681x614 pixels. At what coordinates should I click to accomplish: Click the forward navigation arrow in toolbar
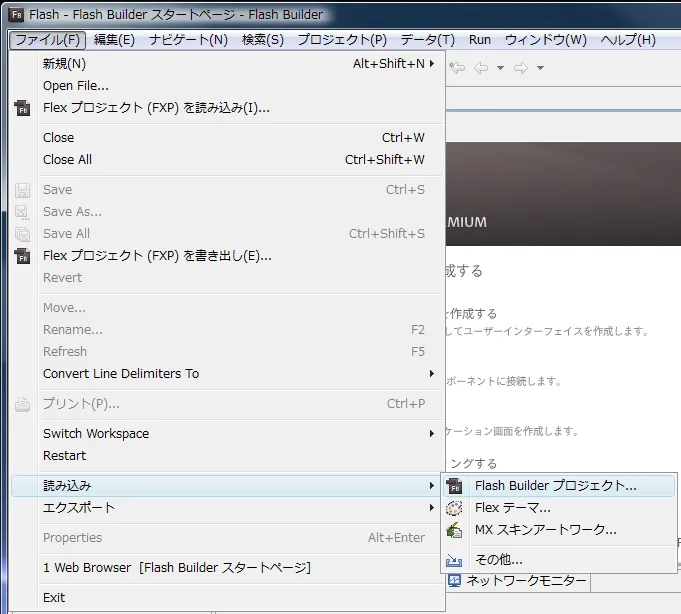click(x=521, y=68)
